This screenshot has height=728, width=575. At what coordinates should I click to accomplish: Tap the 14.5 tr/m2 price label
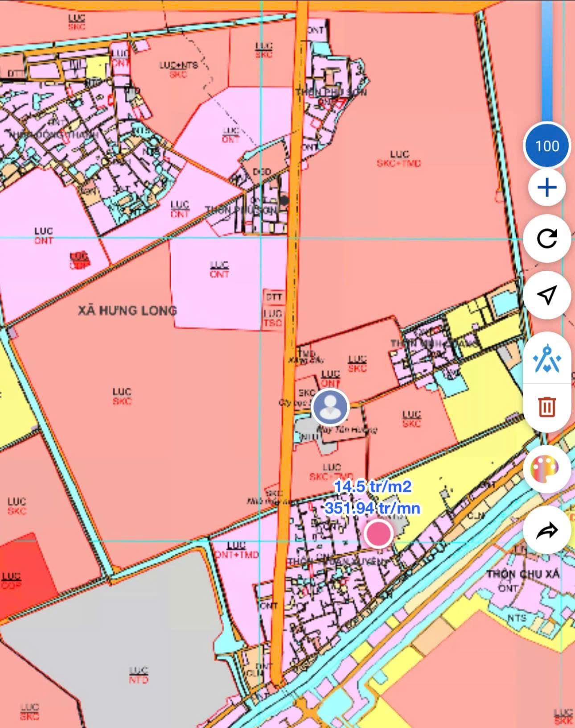tap(373, 486)
